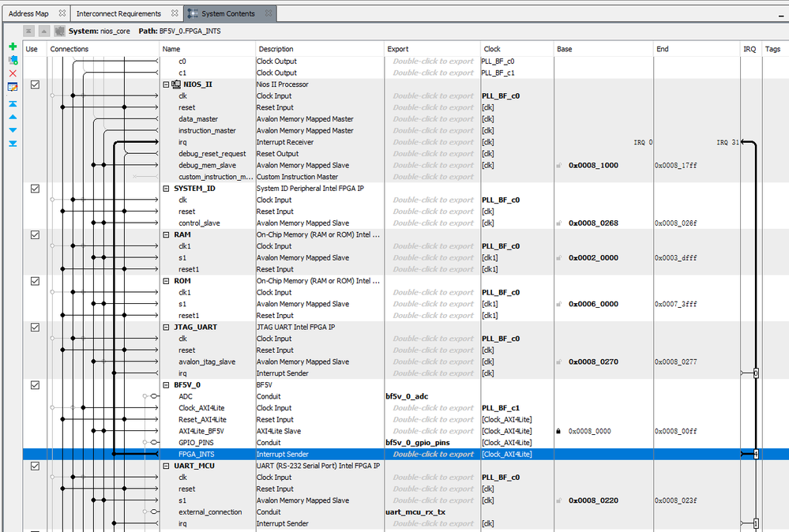Image resolution: width=789 pixels, height=532 pixels.
Task: Select the bf5v_0_gpio_pins export name
Action: [x=418, y=443]
